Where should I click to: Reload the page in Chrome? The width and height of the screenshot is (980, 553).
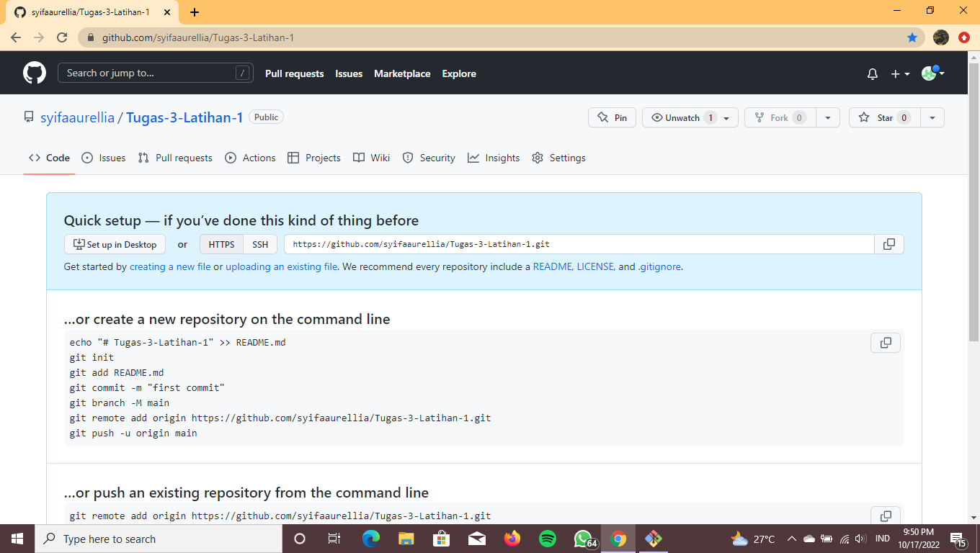point(62,37)
